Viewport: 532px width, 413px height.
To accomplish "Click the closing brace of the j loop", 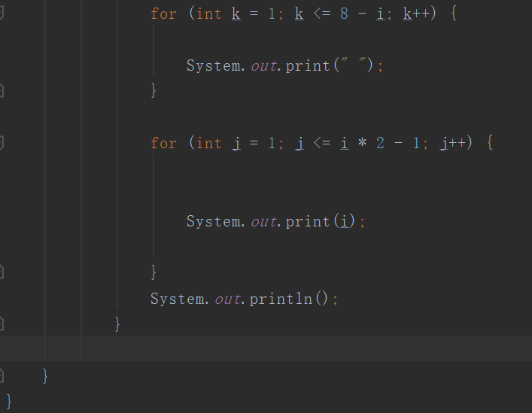I will pyautogui.click(x=154, y=272).
